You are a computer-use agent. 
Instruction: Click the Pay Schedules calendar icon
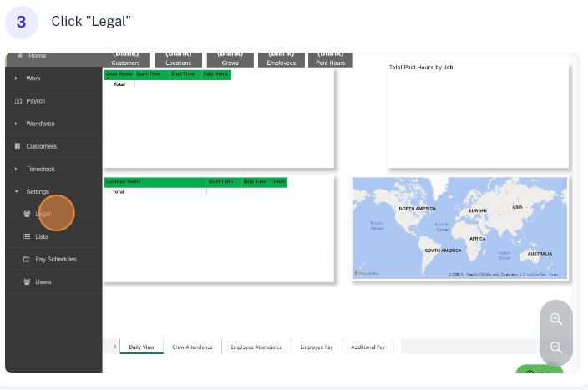(x=27, y=259)
